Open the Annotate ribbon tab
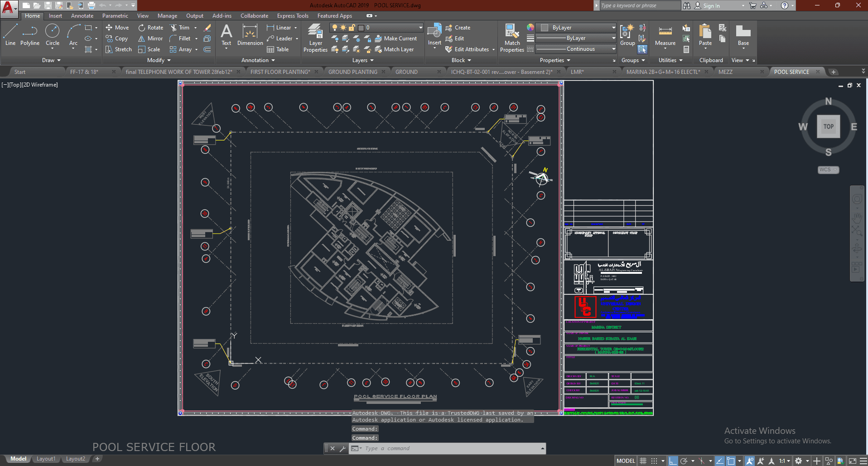This screenshot has width=868, height=466. pos(82,16)
